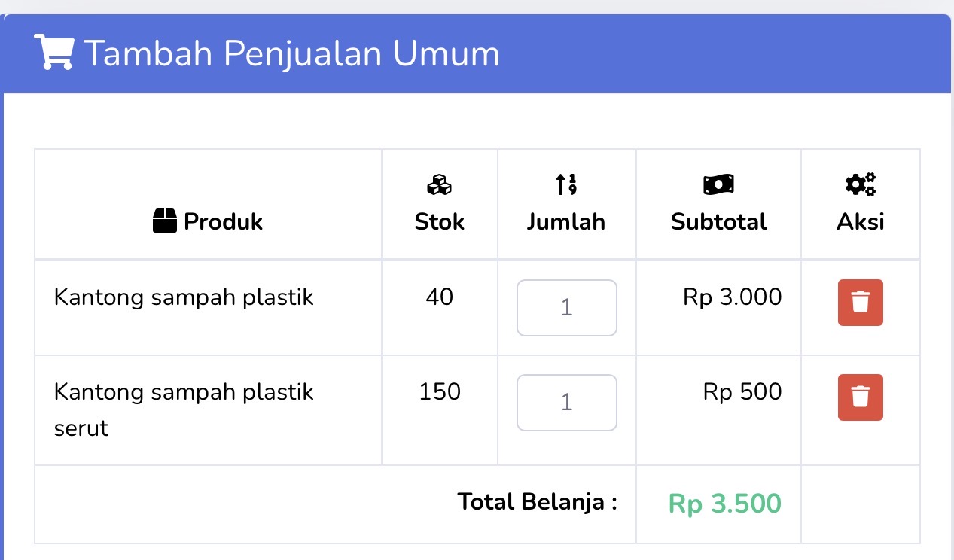Click the Jumlah column header
The width and height of the screenshot is (954, 560).
pos(566,221)
